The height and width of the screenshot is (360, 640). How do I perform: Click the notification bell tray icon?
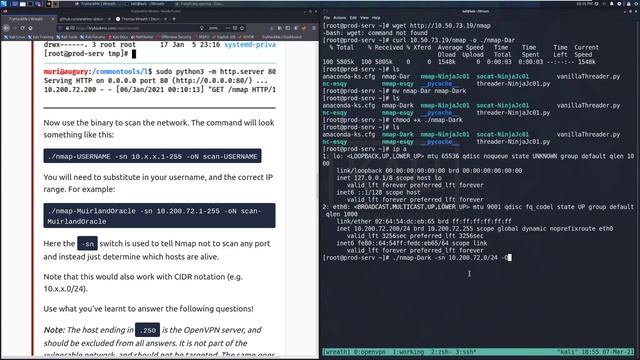(x=611, y=4)
